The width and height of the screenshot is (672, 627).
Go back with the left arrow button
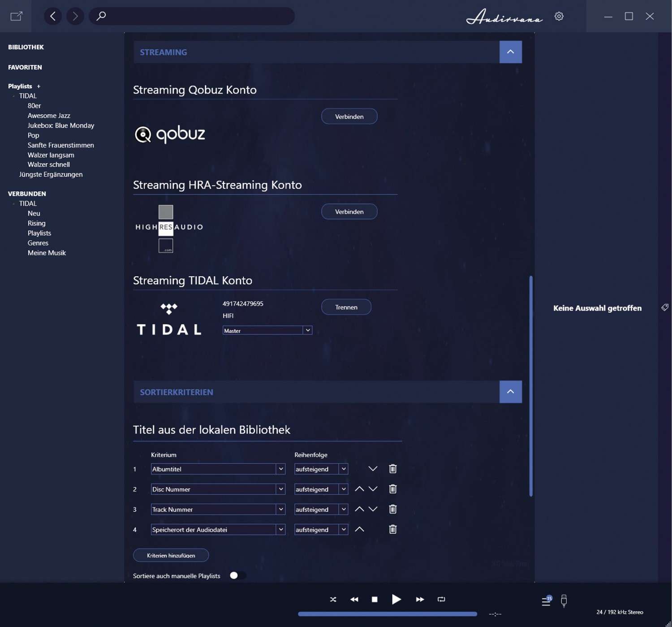pos(53,16)
